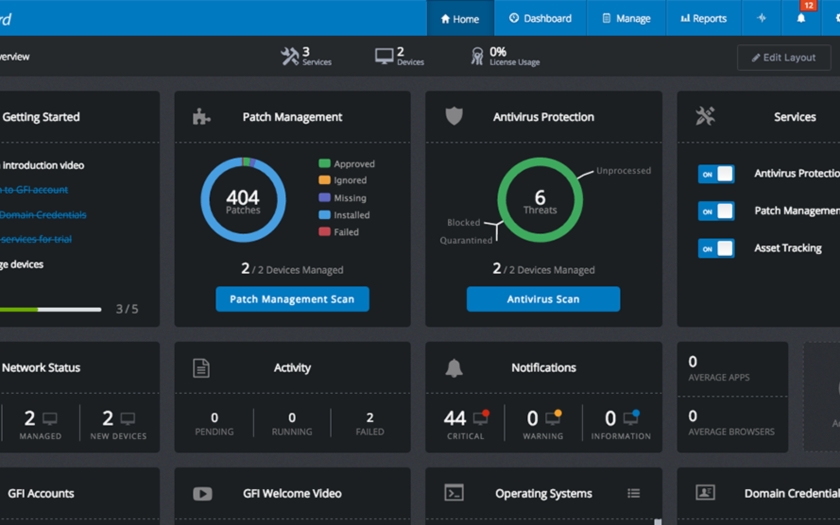Screen dimensions: 840x525
Task: Click the Antivirus Protection shield icon
Action: tap(454, 116)
